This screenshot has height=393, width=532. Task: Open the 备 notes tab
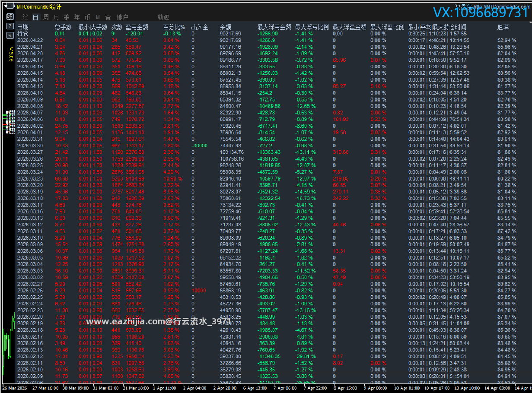[x=108, y=17]
